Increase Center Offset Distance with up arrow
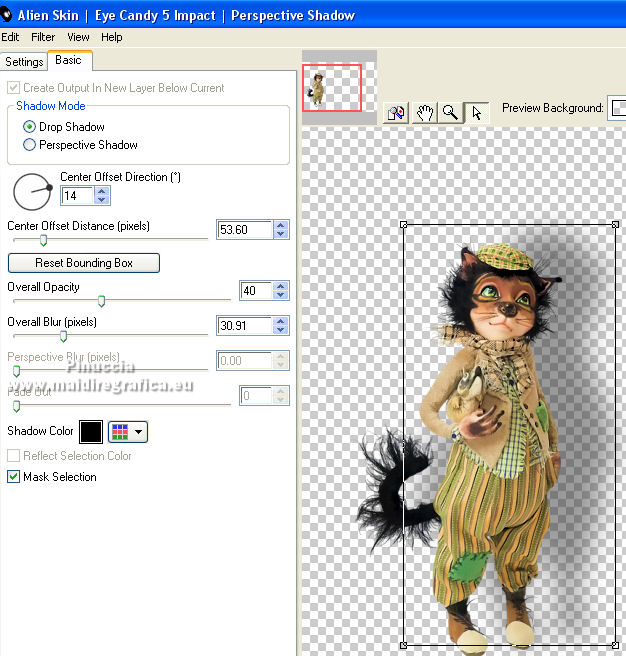Viewport: 626px width, 656px height. click(281, 226)
